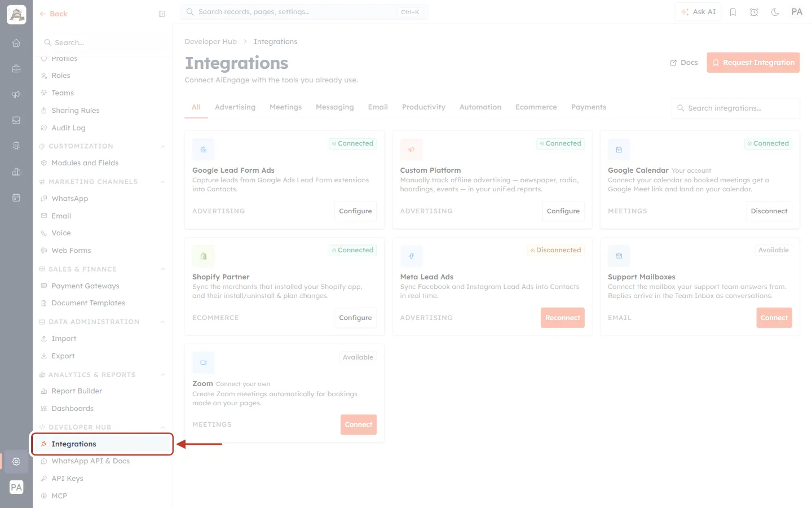Image resolution: width=812 pixels, height=508 pixels.
Task: Switch to the Advertising tab
Action: 235,107
